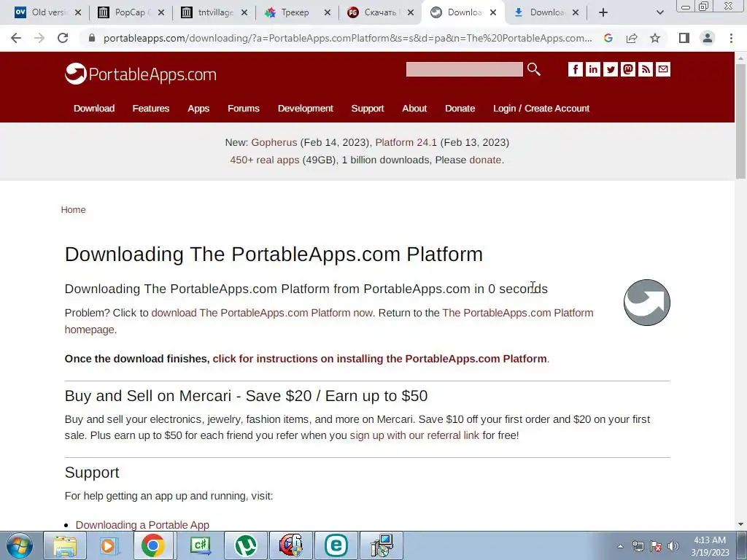Open the RSS feed icon

coord(646,69)
